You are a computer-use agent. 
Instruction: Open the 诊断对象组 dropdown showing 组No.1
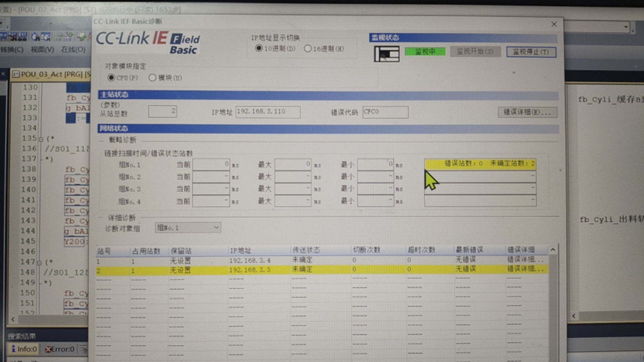[187, 228]
